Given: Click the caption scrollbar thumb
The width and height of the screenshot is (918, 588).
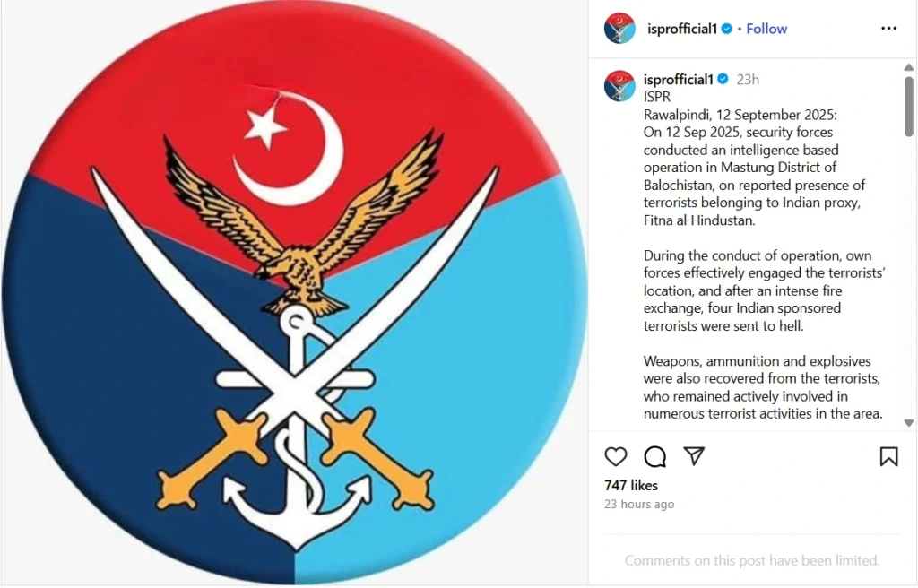Looking at the screenshot, I should [x=909, y=106].
